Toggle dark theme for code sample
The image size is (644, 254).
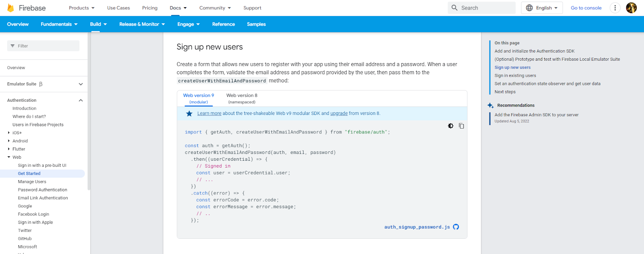coord(450,126)
